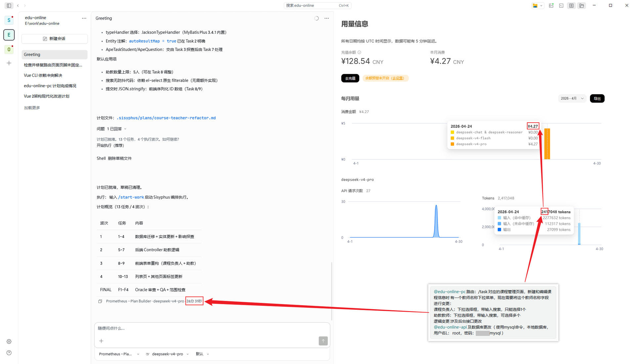Copy message using icon beside Prometheus label
Screen dimensions: 635x364
pos(100,301)
